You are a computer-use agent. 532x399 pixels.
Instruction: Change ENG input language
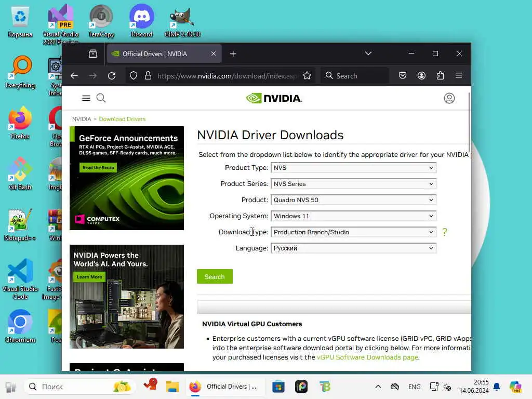(414, 387)
